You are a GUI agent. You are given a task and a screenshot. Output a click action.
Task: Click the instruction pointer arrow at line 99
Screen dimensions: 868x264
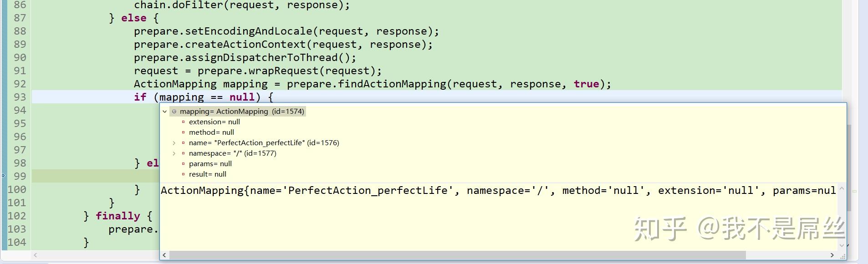click(4, 176)
